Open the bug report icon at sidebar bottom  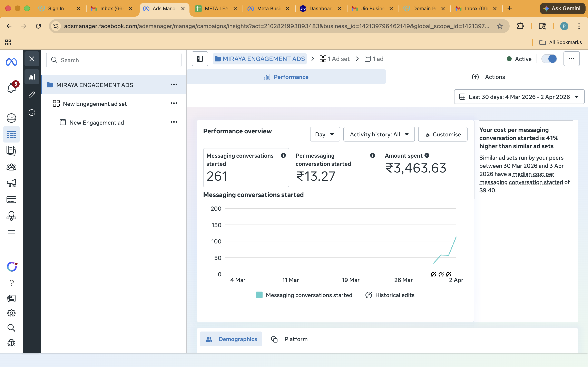pos(11,343)
